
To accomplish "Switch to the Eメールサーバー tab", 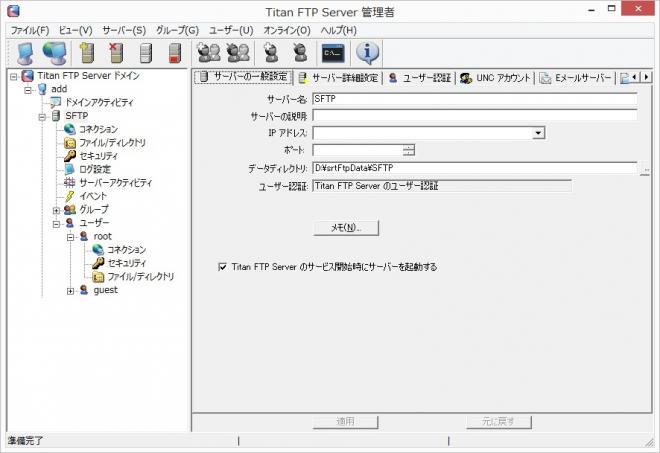I will 575,78.
